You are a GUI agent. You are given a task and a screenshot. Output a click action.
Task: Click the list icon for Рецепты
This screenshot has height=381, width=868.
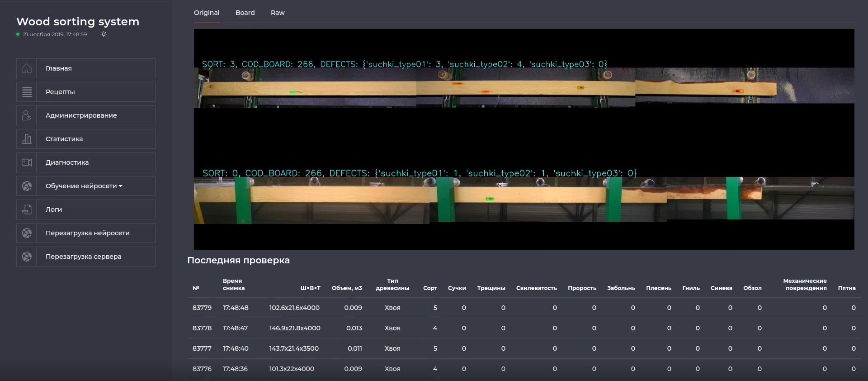[x=27, y=92]
